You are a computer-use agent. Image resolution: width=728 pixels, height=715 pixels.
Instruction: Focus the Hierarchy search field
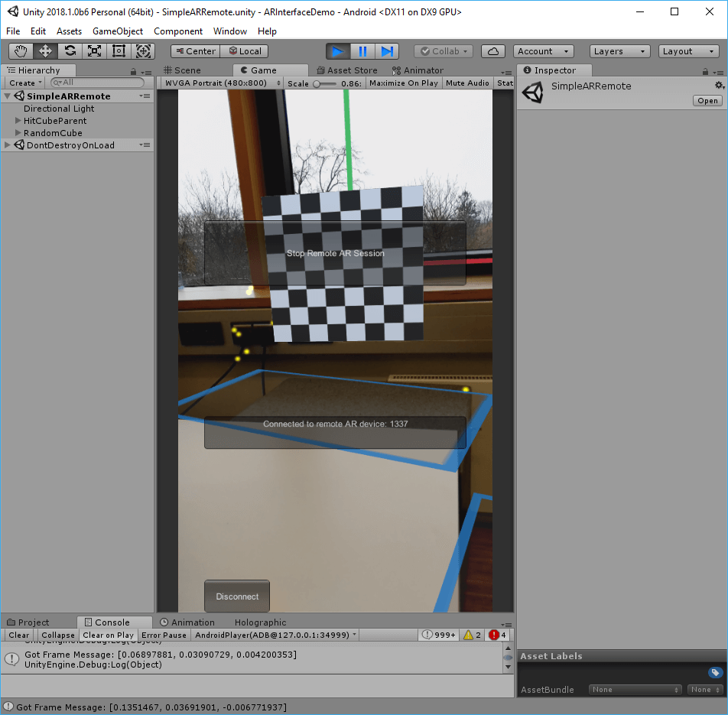pos(98,83)
